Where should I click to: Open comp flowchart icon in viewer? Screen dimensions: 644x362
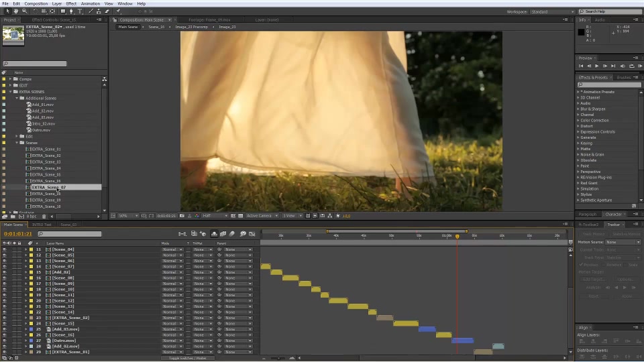[330, 215]
